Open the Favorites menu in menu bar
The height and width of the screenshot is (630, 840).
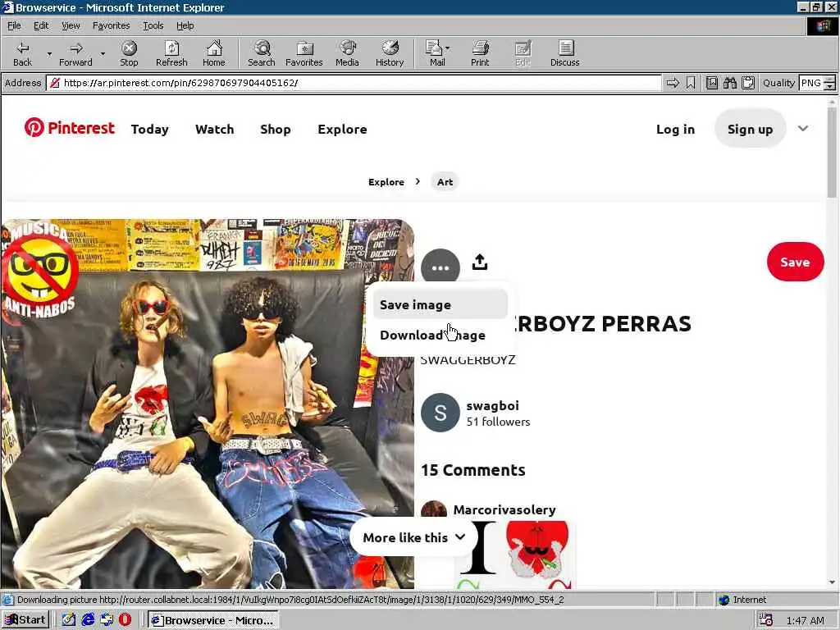(x=111, y=25)
